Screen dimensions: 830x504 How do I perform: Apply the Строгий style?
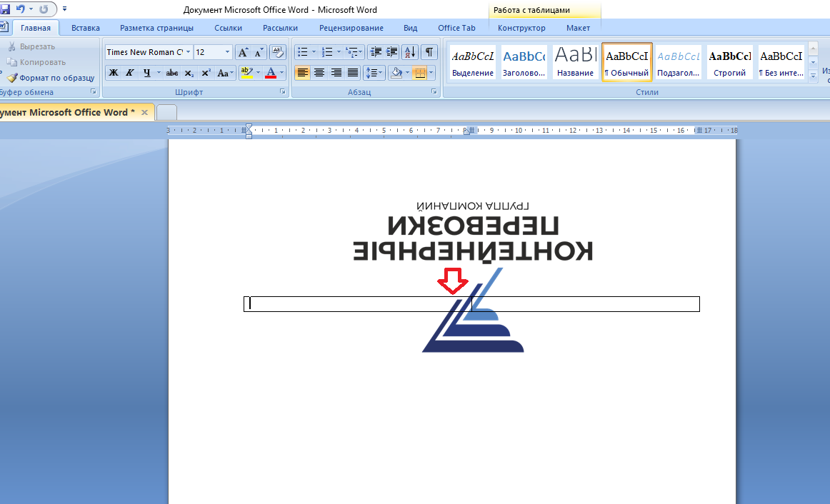tap(729, 62)
